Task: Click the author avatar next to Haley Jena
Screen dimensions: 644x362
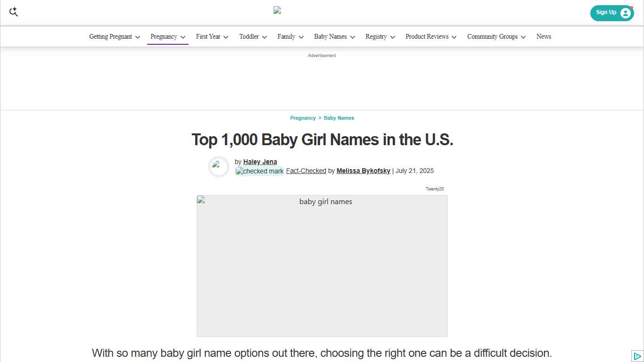Action: (x=218, y=167)
